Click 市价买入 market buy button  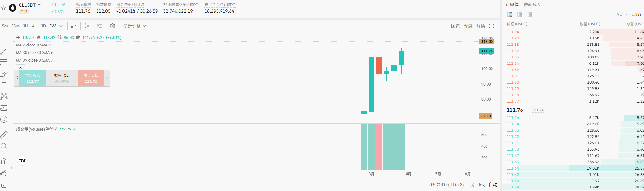pyautogui.click(x=33, y=78)
